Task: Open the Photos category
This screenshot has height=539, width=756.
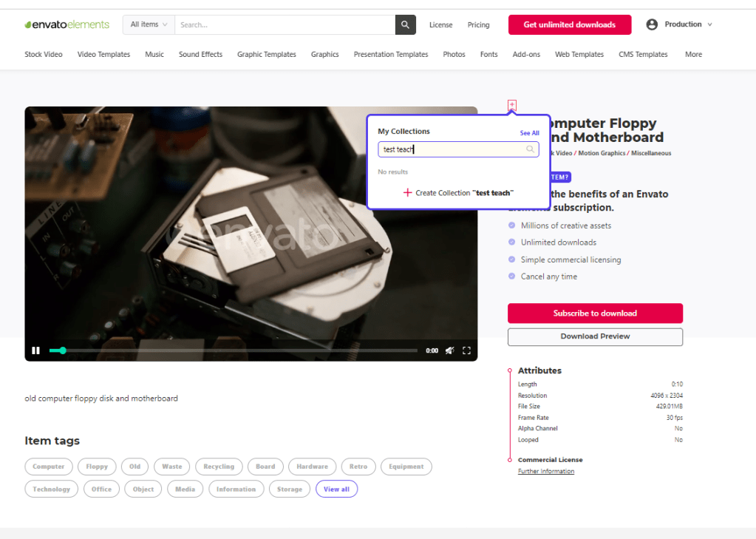Action: coord(454,55)
